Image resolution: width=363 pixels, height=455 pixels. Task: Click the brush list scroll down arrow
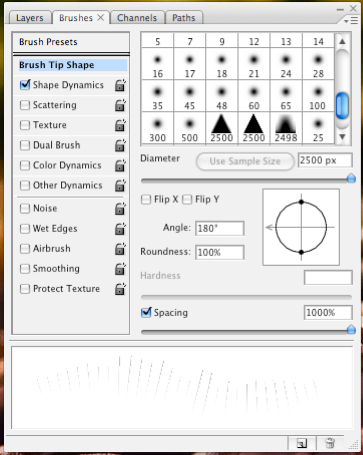(x=342, y=137)
